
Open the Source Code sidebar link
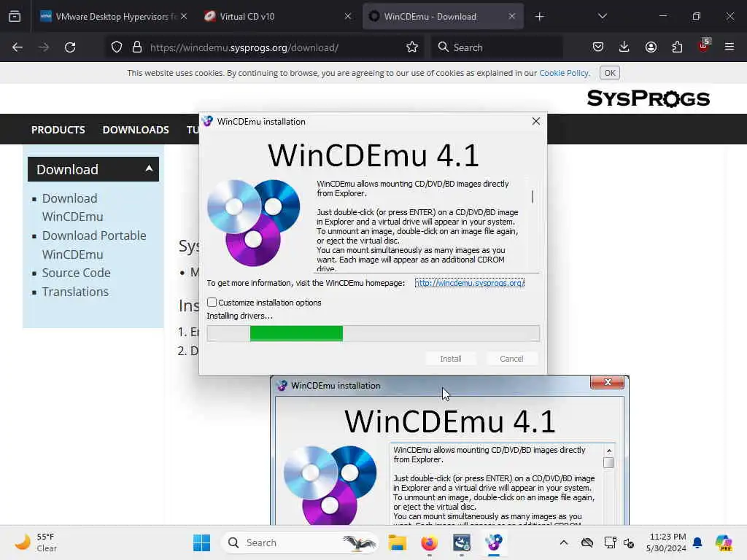pos(76,273)
